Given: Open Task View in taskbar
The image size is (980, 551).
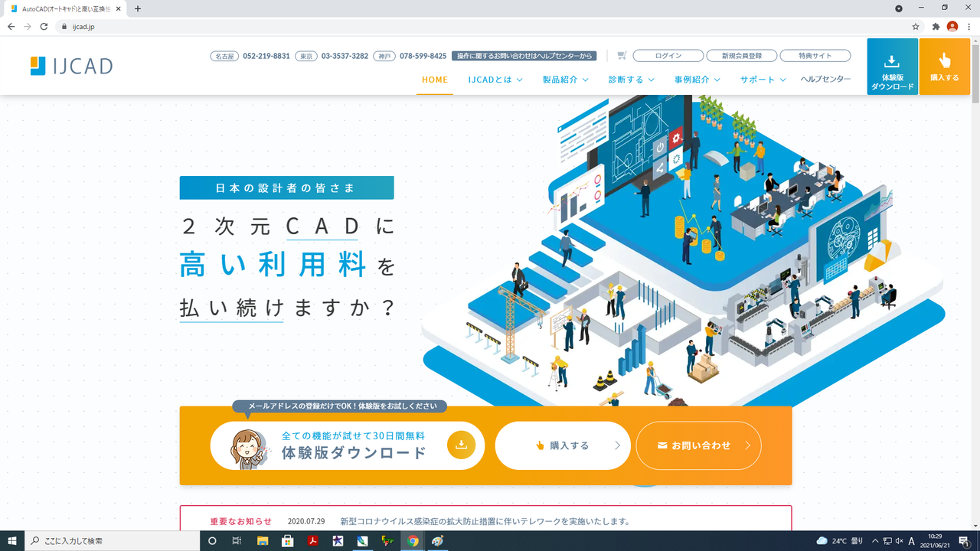Looking at the screenshot, I should click(x=237, y=540).
